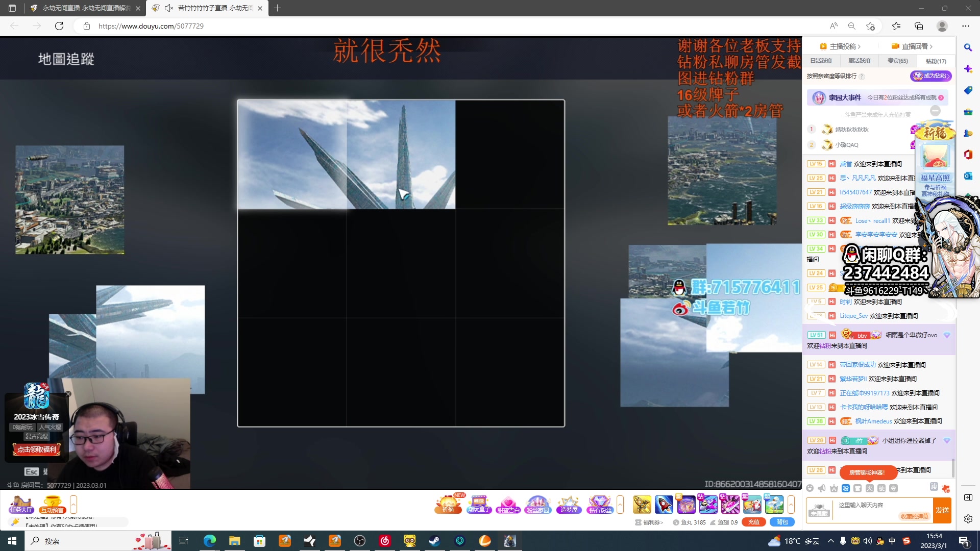The width and height of the screenshot is (980, 551).
Task: Toggle the 滤 chat filter button
Action: tap(934, 487)
